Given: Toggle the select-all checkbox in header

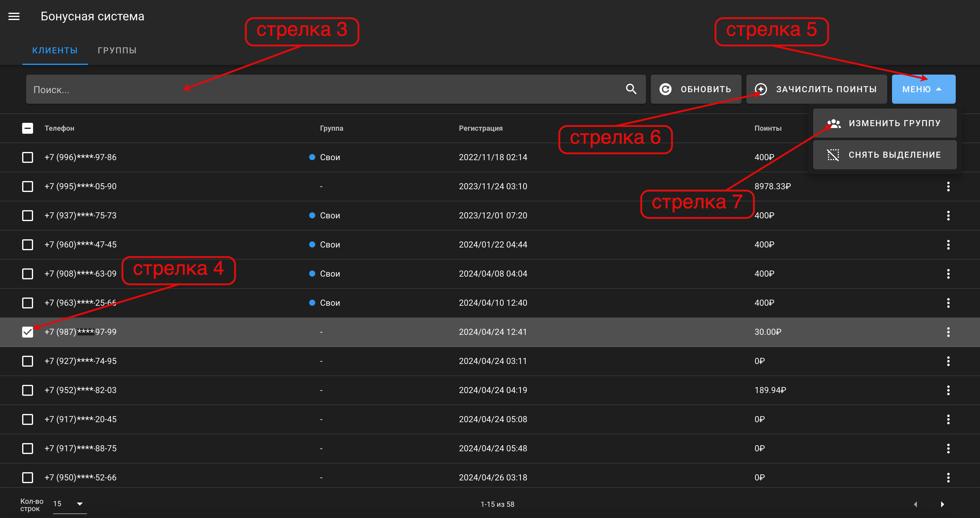Looking at the screenshot, I should click(x=27, y=128).
